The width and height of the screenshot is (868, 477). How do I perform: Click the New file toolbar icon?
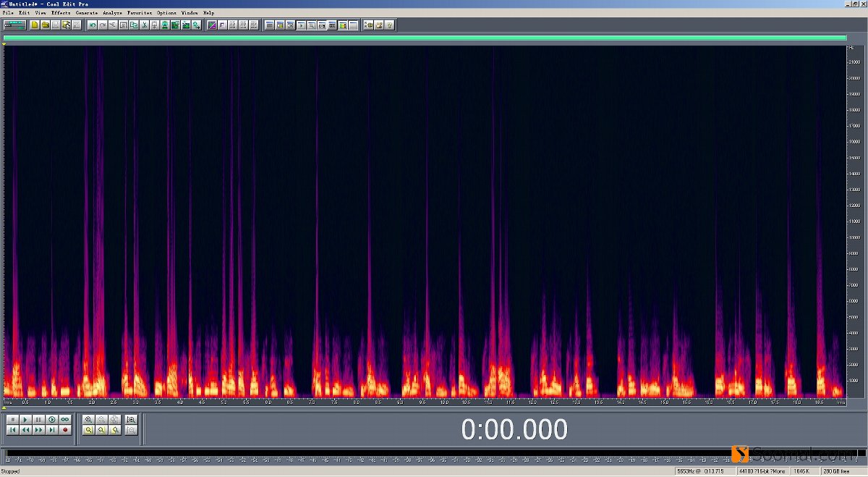35,25
